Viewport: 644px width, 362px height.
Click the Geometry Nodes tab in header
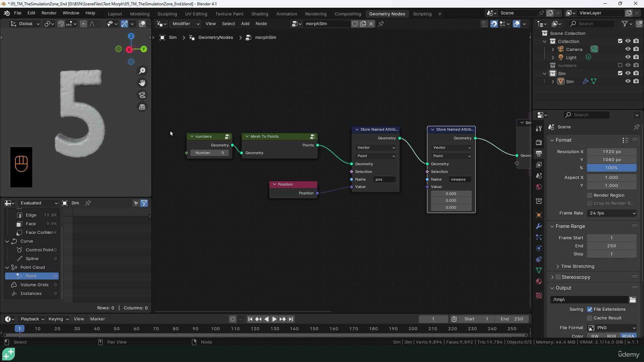[x=387, y=14]
